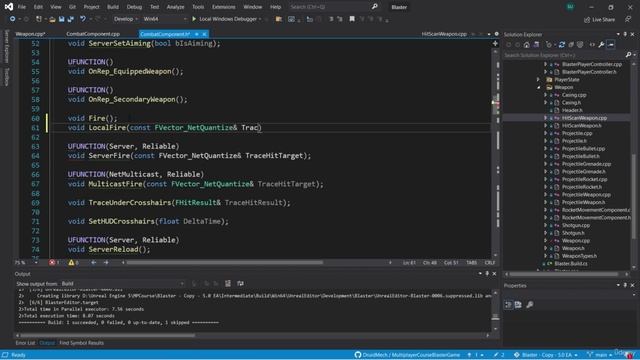Switch to the CombatComponent.cpp tab

93,34
